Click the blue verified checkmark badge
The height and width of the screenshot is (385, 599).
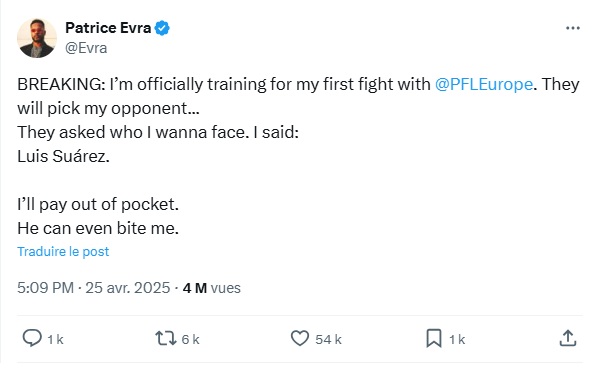point(162,28)
